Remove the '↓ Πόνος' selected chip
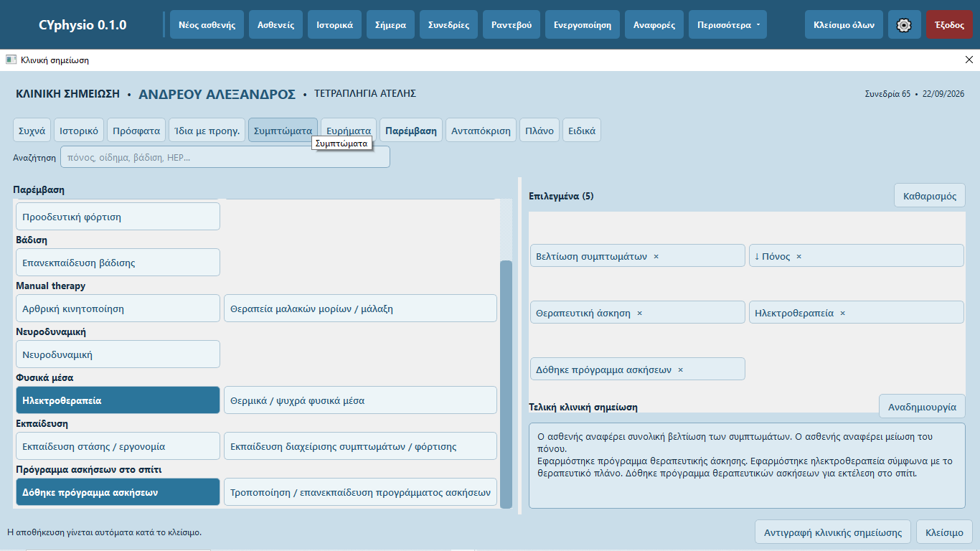This screenshot has width=980, height=551. click(x=798, y=256)
